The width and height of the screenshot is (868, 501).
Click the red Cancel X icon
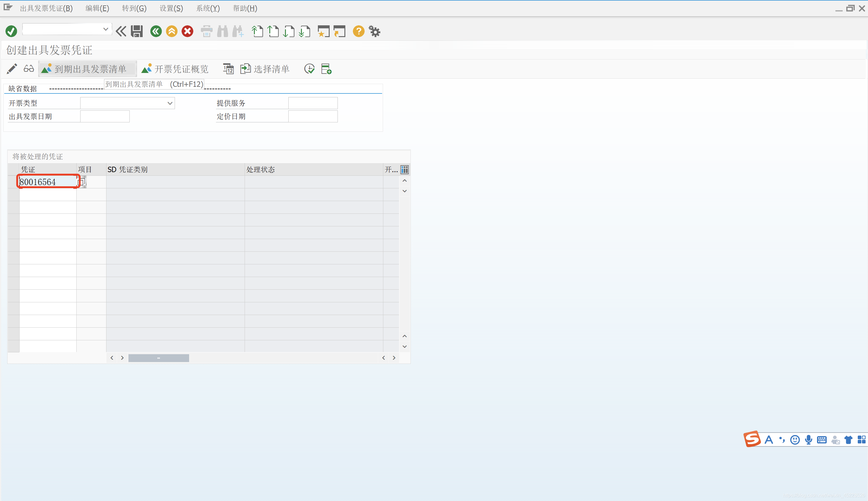pos(188,31)
